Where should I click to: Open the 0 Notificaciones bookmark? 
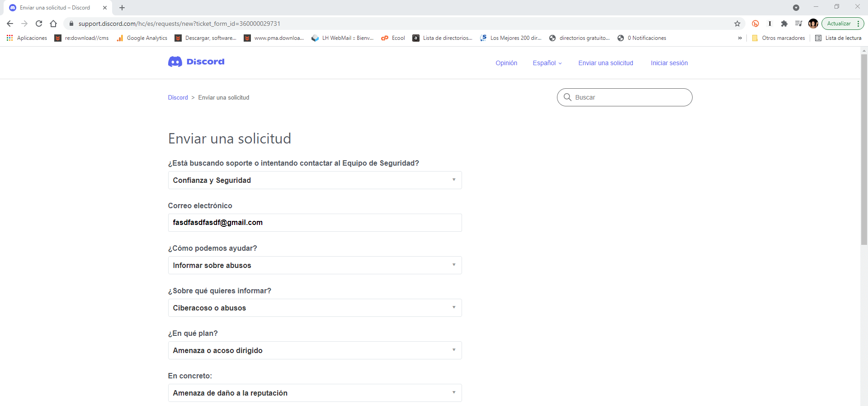642,38
